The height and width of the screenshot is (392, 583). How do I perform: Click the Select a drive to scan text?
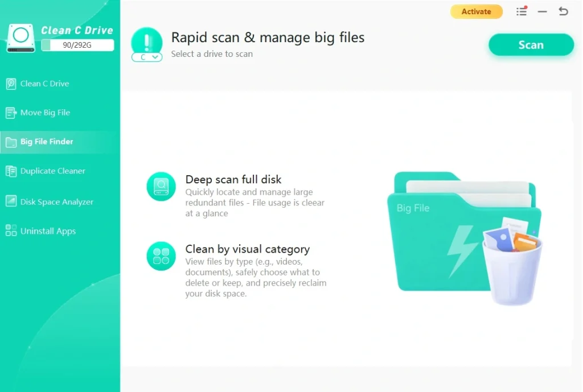[212, 54]
